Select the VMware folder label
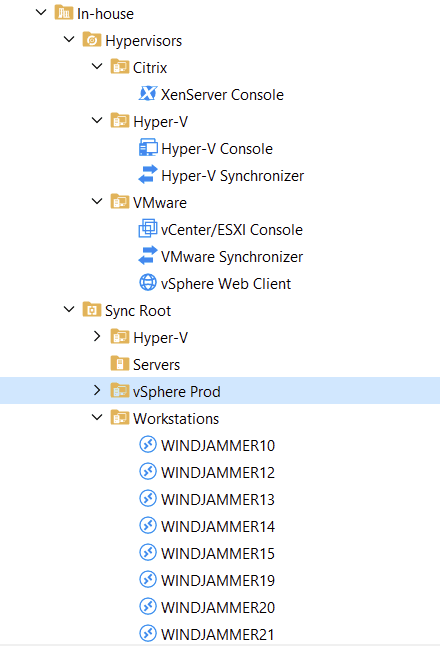Screen dimensions: 440x646 tap(160, 203)
